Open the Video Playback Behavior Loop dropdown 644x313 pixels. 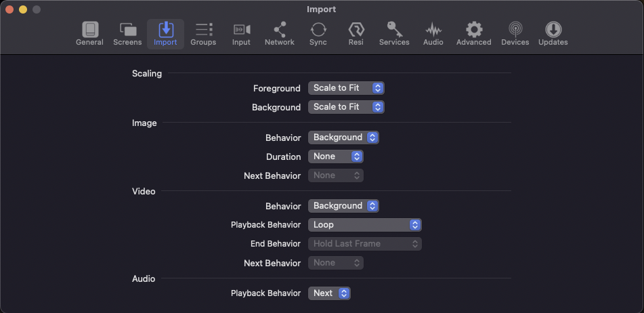click(365, 225)
